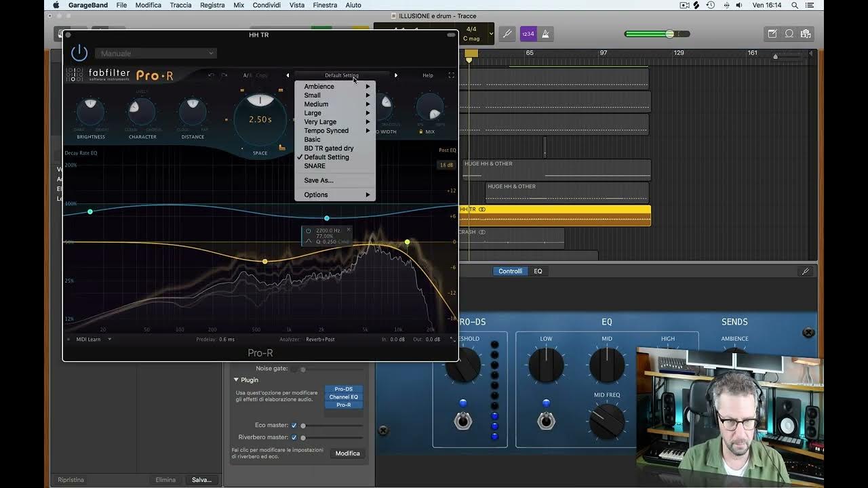Expand the Options submenu
The height and width of the screenshot is (488, 868).
[x=335, y=195]
